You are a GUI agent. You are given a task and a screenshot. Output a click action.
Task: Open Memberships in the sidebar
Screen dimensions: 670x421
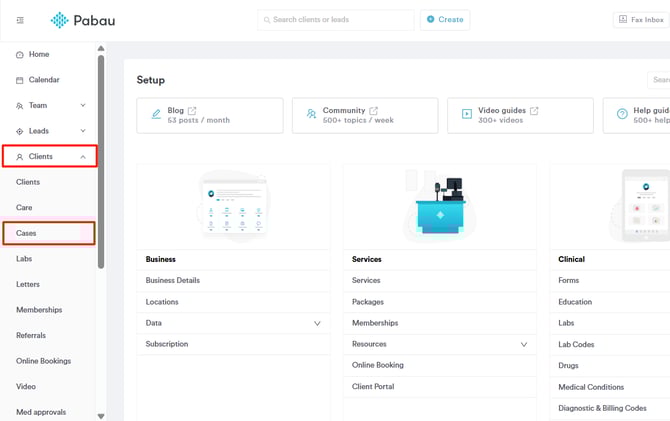[39, 310]
